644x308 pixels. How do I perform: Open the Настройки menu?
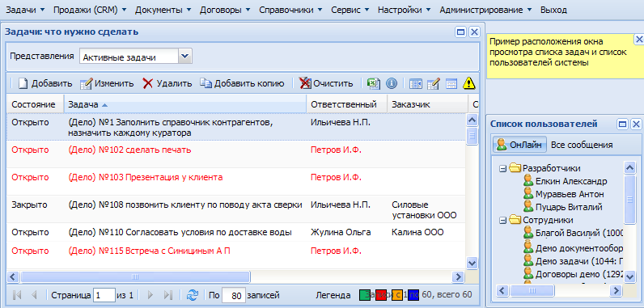coord(405,10)
